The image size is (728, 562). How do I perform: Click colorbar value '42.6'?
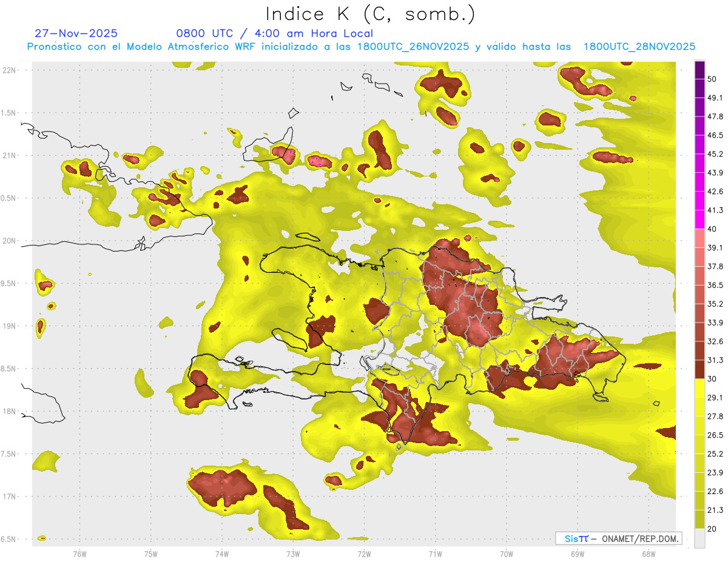715,192
